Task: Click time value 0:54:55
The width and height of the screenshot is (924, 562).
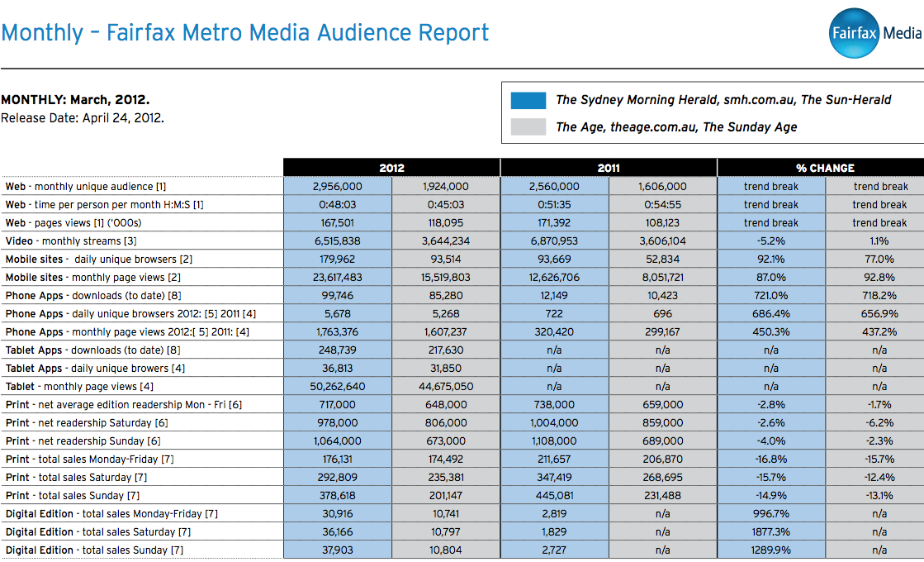Action: (662, 205)
